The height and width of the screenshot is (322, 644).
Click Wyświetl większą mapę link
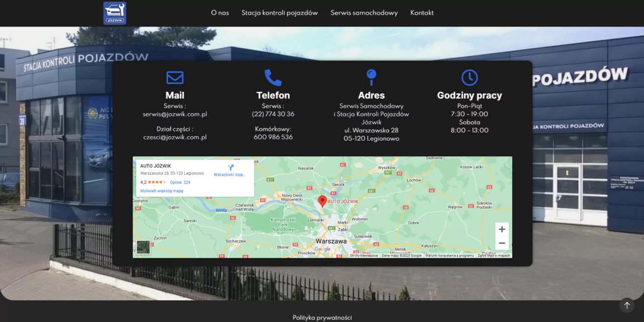click(x=161, y=191)
